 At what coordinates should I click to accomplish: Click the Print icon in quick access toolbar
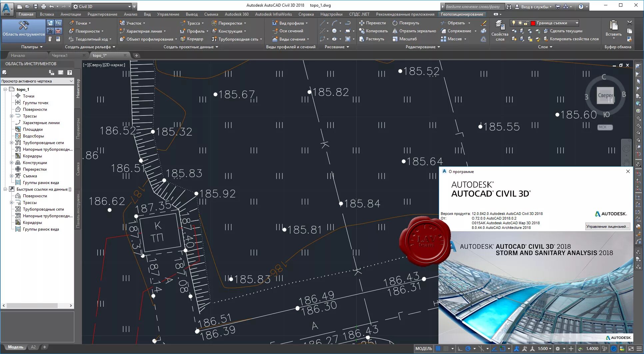coord(44,6)
